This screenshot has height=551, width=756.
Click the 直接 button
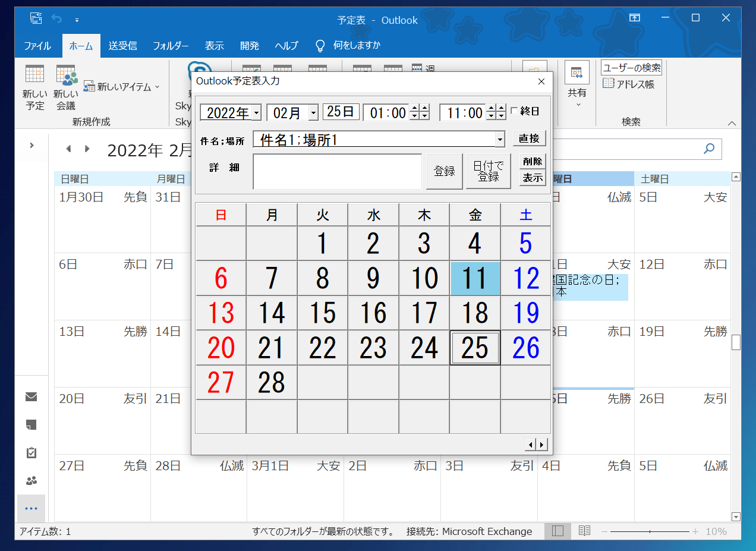coord(529,138)
